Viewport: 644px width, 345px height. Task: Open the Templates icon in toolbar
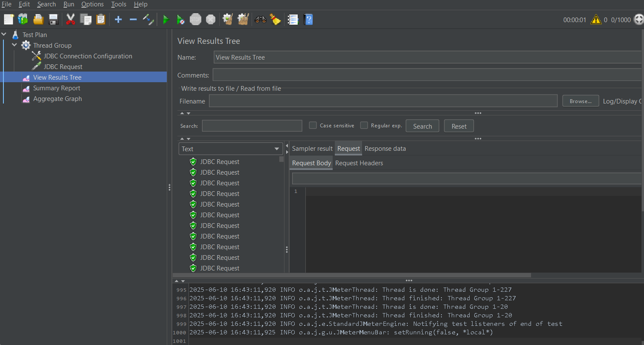23,19
